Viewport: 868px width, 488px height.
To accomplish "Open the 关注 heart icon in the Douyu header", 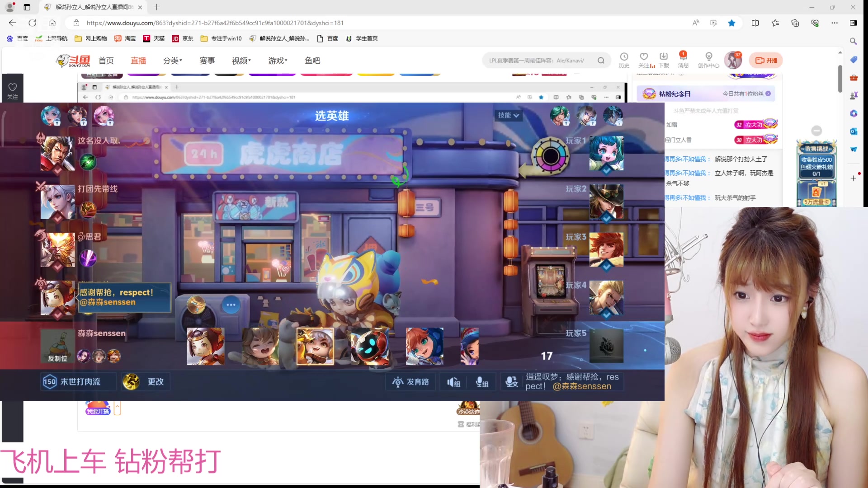I will tap(644, 60).
